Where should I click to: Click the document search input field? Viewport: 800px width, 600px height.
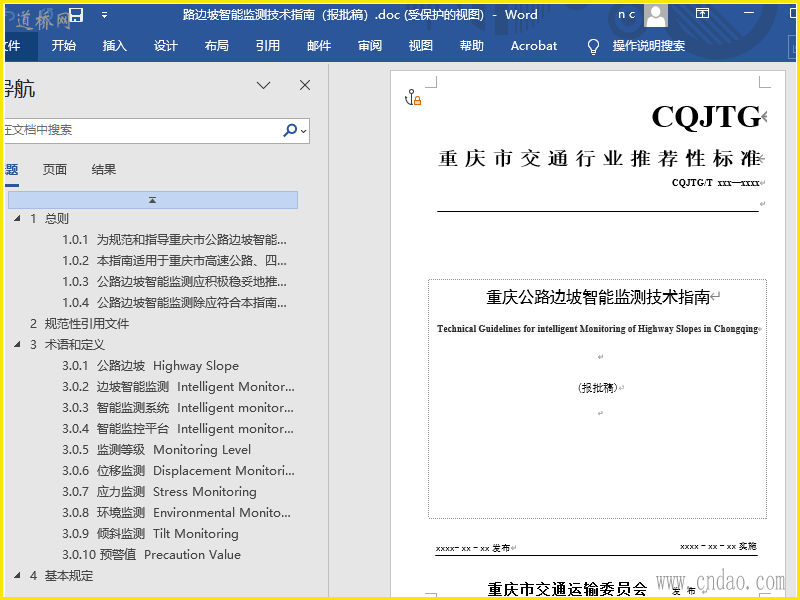[x=140, y=130]
